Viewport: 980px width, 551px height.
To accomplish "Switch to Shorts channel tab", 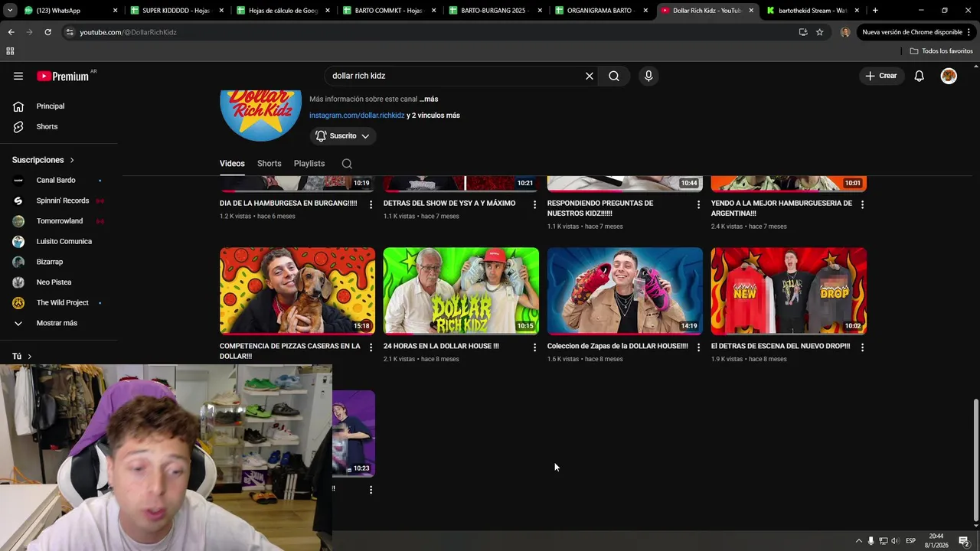I will tap(269, 164).
